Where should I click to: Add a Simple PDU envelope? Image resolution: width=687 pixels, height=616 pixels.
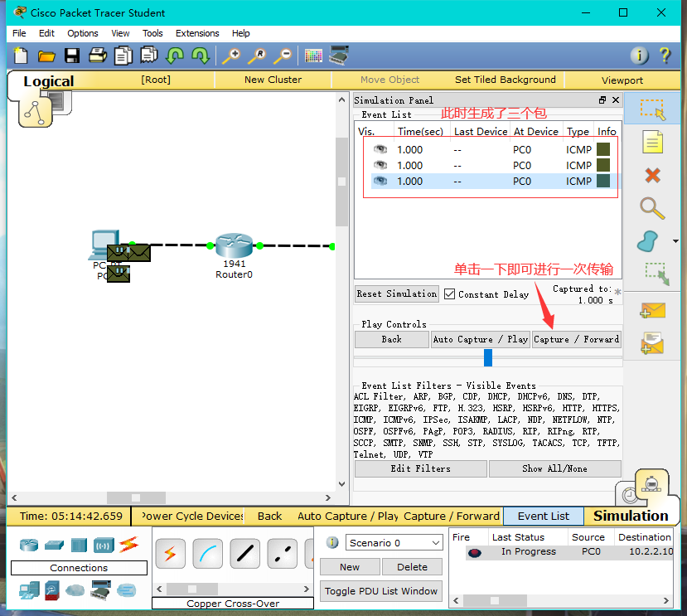pos(652,310)
